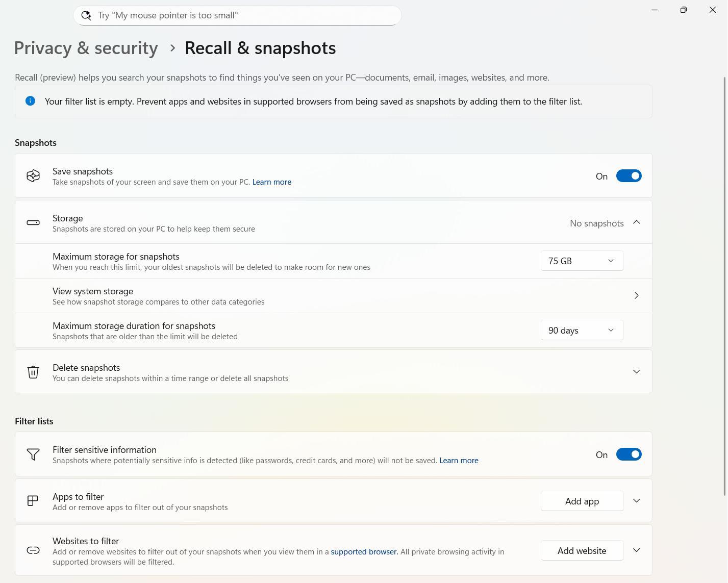Click the settings search box
This screenshot has width=728, height=583.
pos(245,15)
